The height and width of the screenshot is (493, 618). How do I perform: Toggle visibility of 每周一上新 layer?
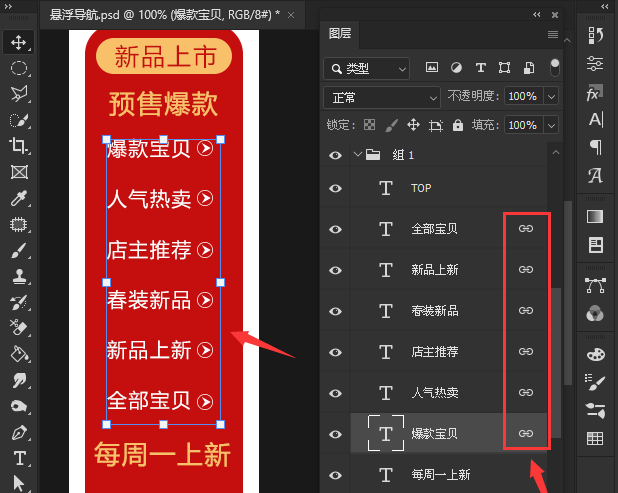click(335, 475)
